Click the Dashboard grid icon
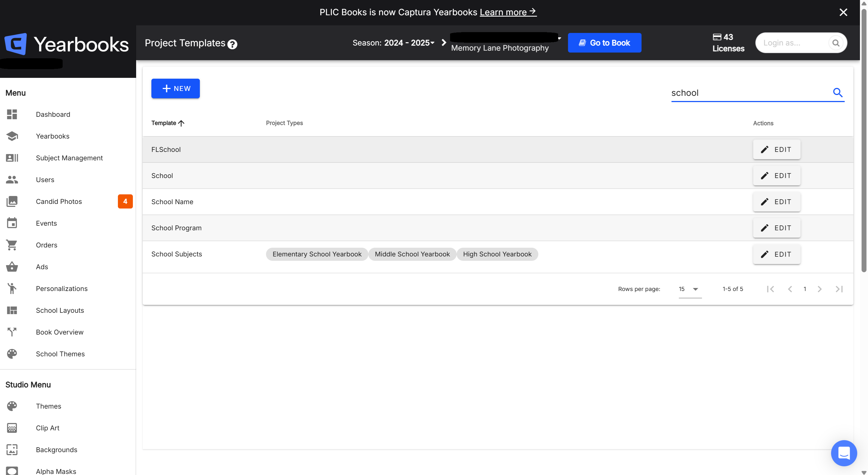Viewport: 868px width, 475px height. point(12,114)
